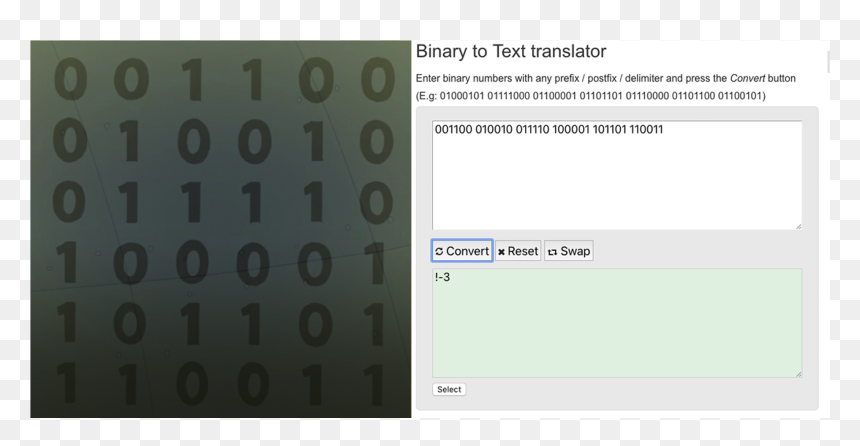
Task: Click the output text "!-3"
Action: [443, 277]
